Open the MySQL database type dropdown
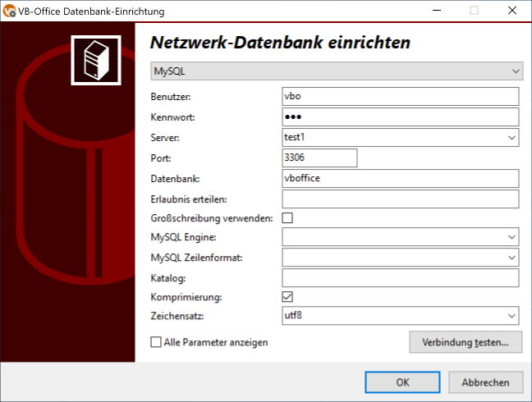 [337, 71]
